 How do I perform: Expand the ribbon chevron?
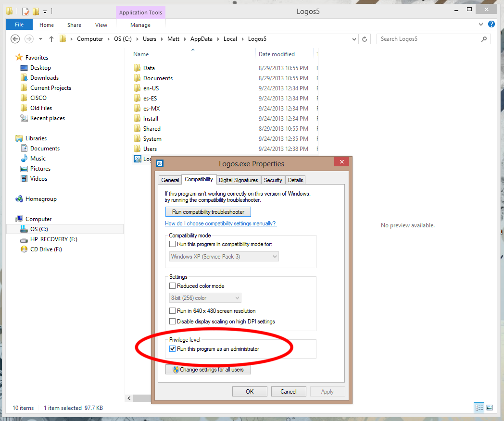pyautogui.click(x=481, y=24)
